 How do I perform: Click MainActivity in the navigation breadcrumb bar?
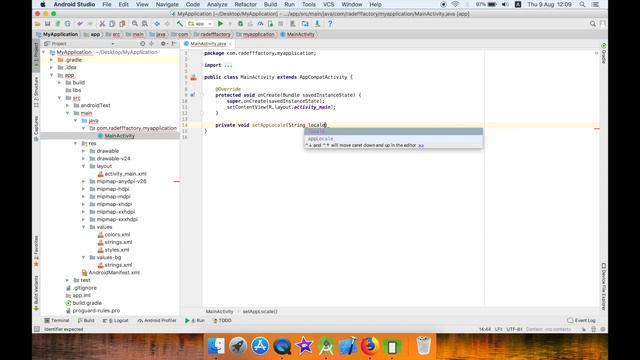pyautogui.click(x=298, y=35)
